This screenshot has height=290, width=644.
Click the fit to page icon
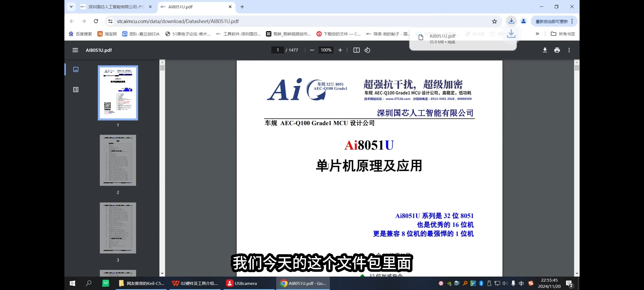coord(356,50)
